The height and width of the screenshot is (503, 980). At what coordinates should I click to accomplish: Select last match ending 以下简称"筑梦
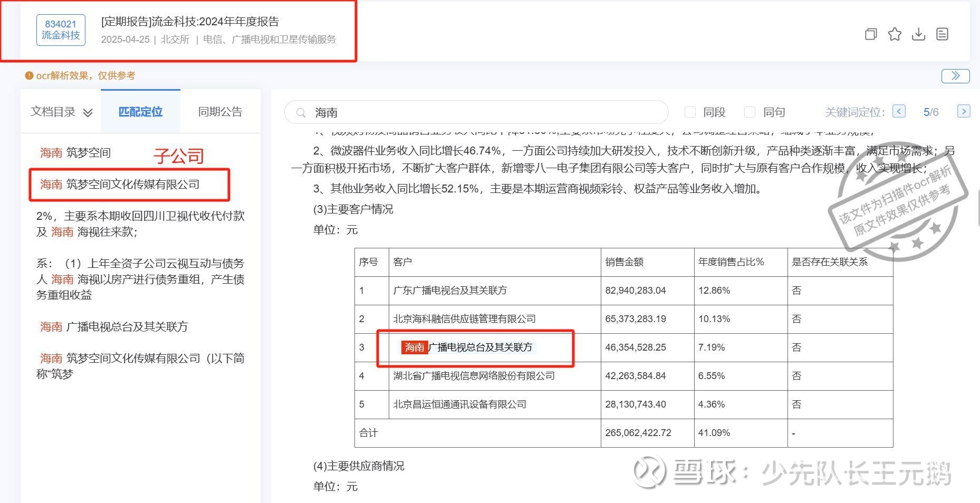coord(140,366)
